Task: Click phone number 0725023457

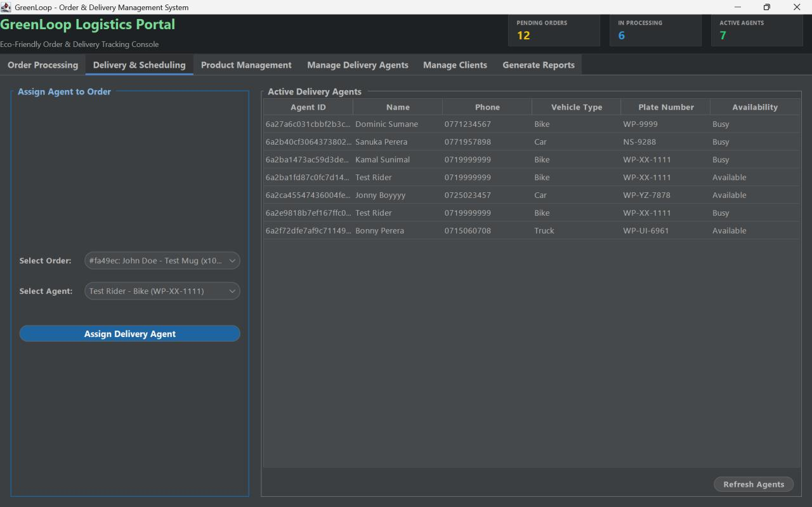Action: [x=468, y=195]
